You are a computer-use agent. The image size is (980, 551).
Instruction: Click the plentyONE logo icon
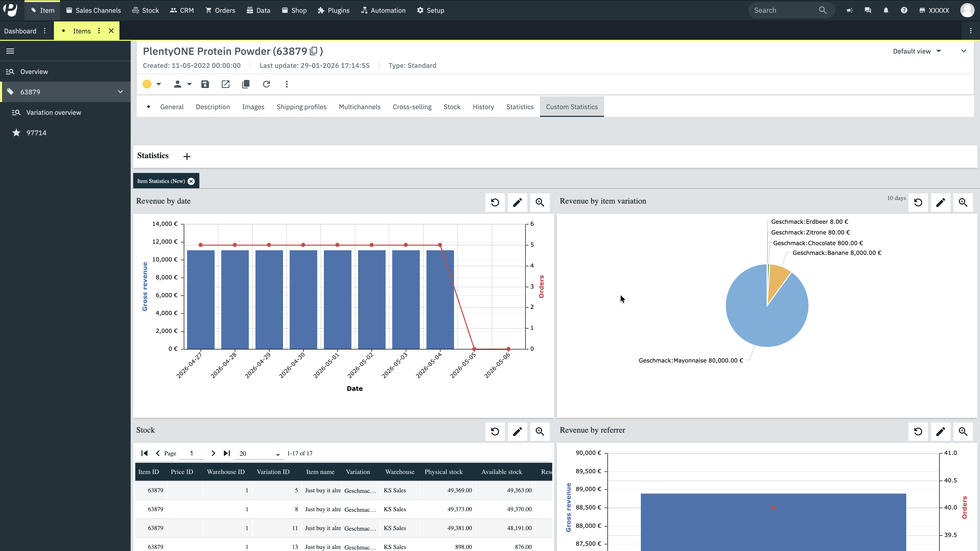(10, 10)
